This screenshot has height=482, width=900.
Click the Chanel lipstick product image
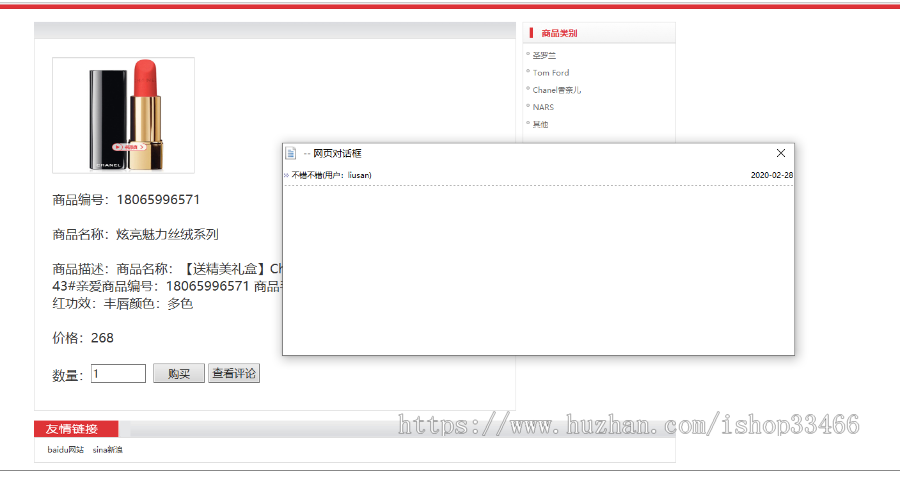[123, 115]
